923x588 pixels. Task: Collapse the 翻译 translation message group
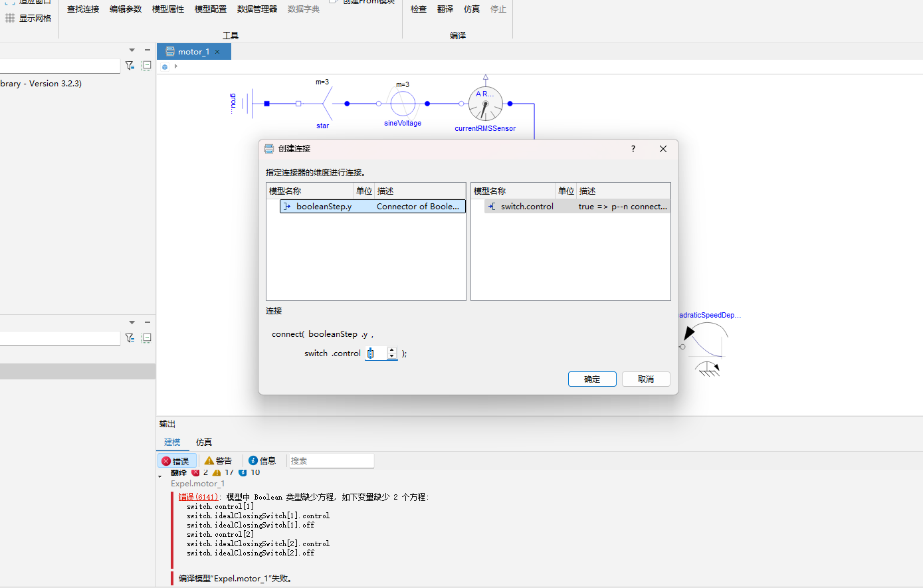pos(160,476)
